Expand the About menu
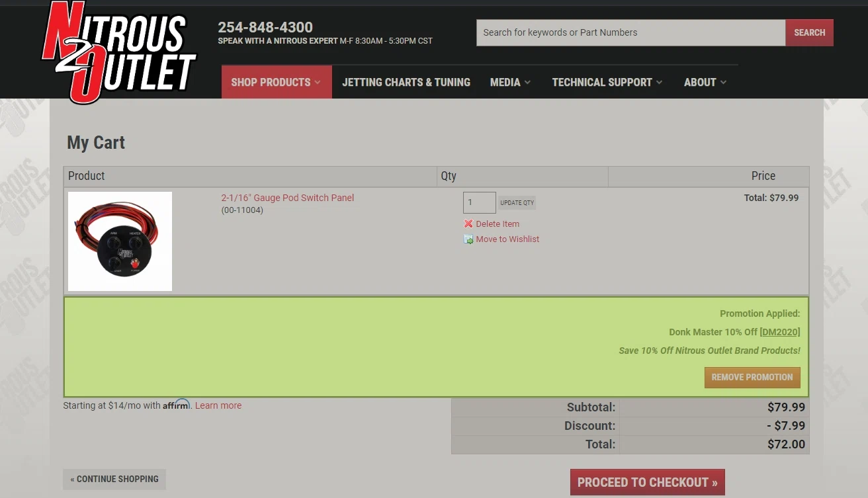Viewport: 868px width, 498px height. point(705,82)
